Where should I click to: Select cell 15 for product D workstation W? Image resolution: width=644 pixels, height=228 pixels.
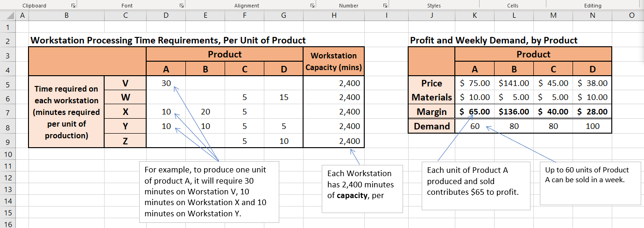pos(283,98)
